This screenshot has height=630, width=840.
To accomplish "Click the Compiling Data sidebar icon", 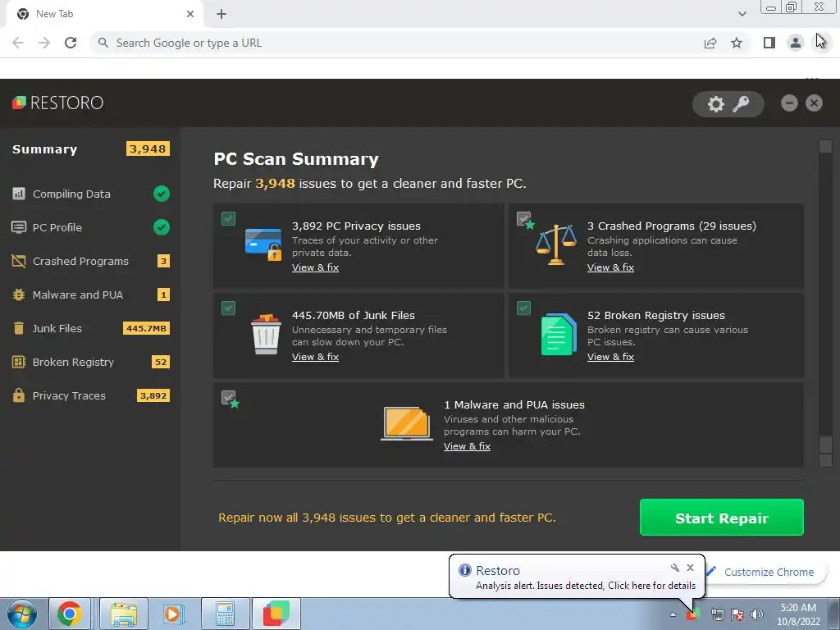I will tap(19, 194).
